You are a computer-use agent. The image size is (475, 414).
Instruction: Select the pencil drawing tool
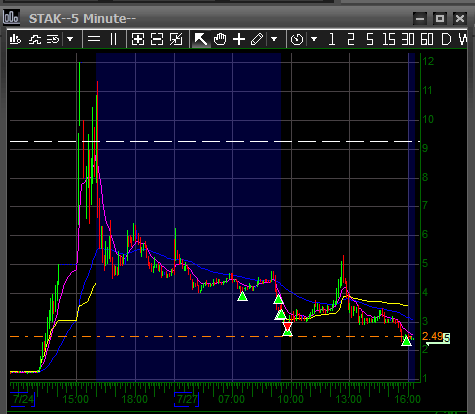pos(257,39)
